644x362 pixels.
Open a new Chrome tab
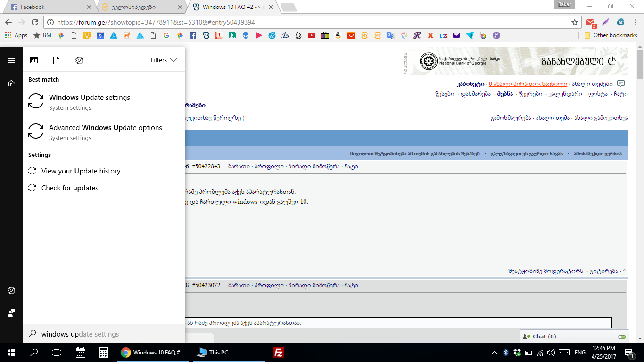pos(288,7)
